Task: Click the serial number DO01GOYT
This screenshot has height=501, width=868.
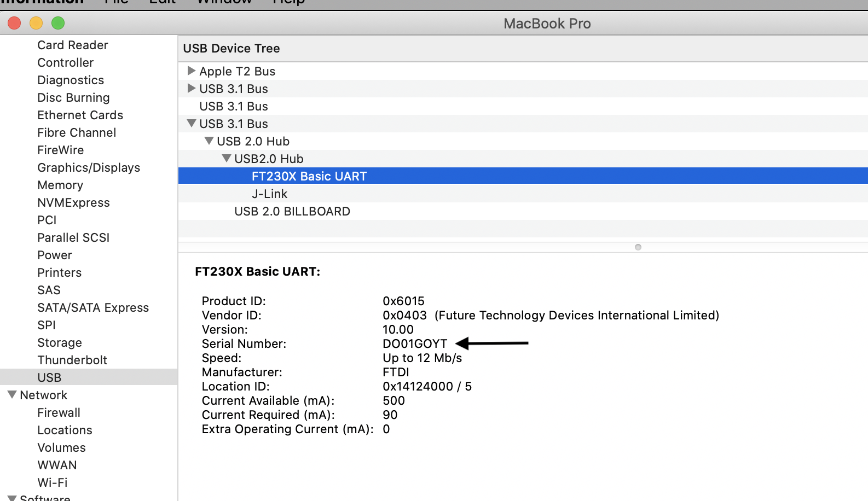Action: pos(415,343)
